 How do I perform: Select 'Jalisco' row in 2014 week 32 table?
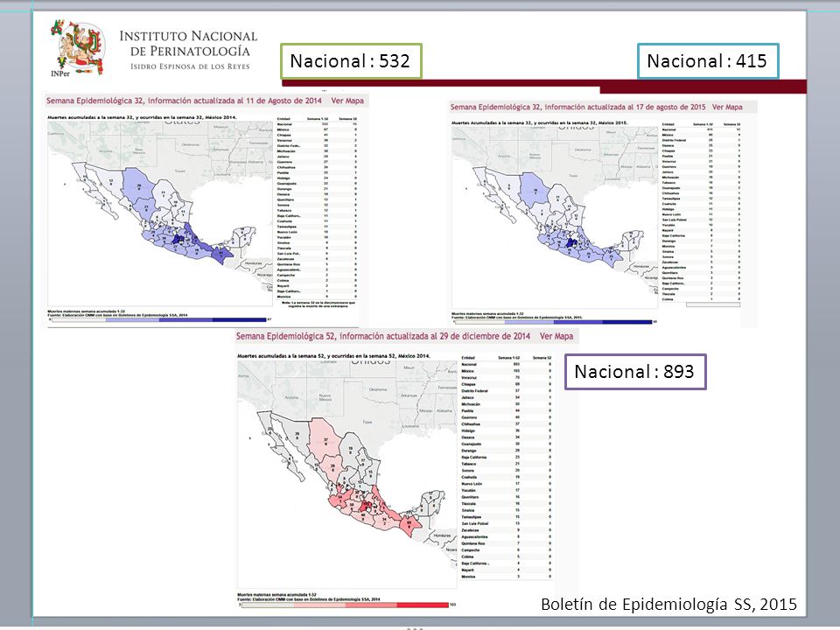pyautogui.click(x=317, y=157)
